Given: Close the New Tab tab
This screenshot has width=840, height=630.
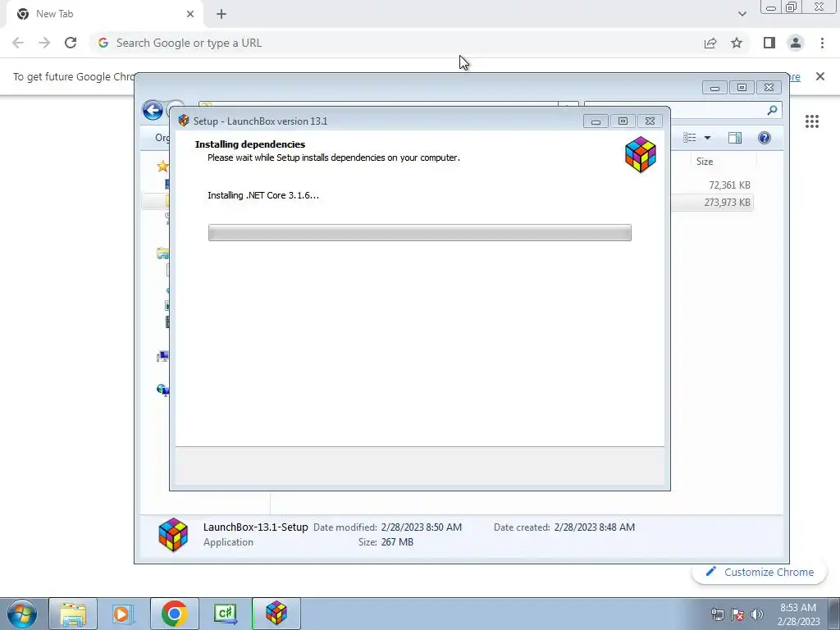Looking at the screenshot, I should (x=190, y=14).
